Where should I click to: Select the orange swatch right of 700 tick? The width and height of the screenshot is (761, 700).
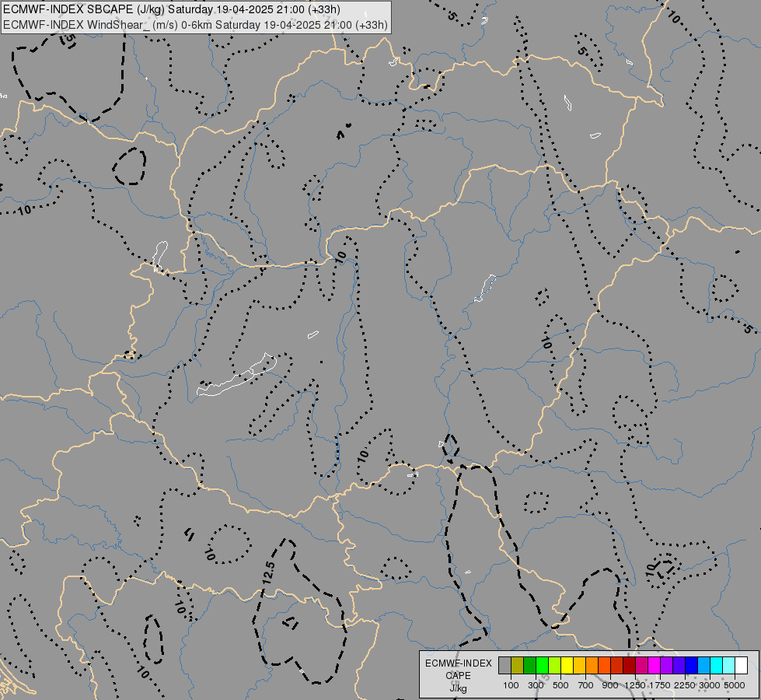(x=592, y=666)
